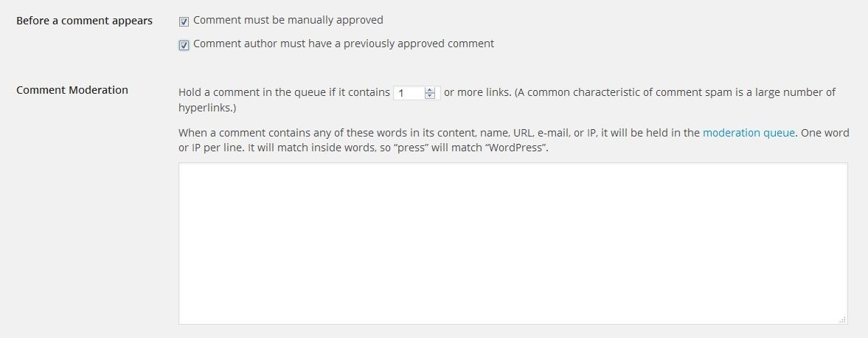Click the 'Comment author must have a previously approved comment' label
Screen dimensions: 868x338
click(343, 44)
